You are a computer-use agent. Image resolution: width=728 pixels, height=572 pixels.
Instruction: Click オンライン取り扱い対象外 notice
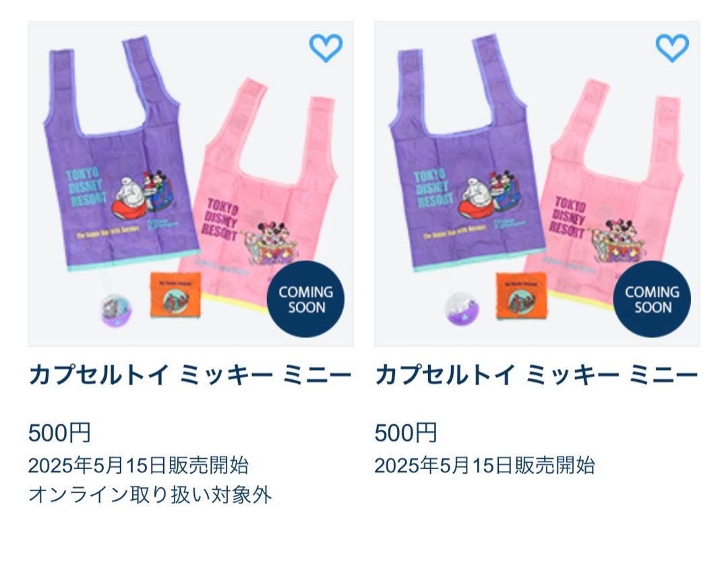(150, 495)
